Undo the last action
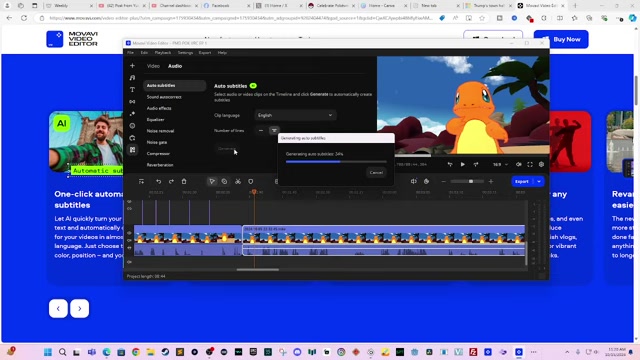This screenshot has width=640, height=360. (158, 181)
